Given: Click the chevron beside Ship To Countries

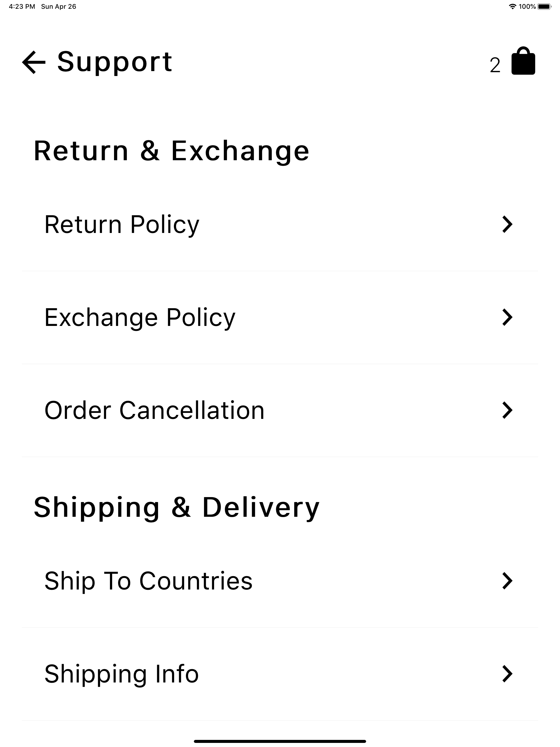Looking at the screenshot, I should 507,581.
